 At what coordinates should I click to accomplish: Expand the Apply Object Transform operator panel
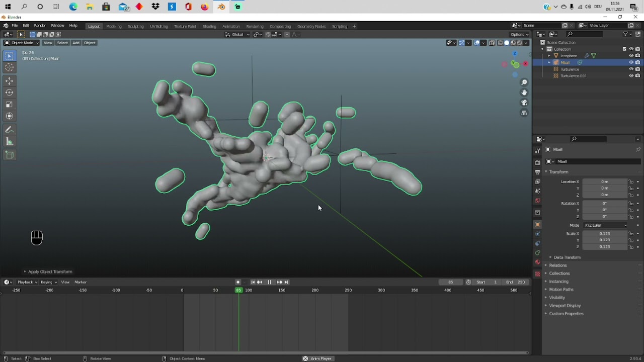click(48, 271)
